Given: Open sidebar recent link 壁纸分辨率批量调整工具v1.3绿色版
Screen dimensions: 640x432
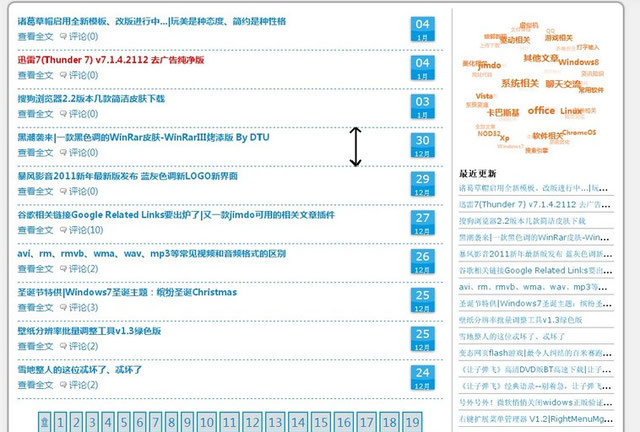Looking at the screenshot, I should point(520,320).
